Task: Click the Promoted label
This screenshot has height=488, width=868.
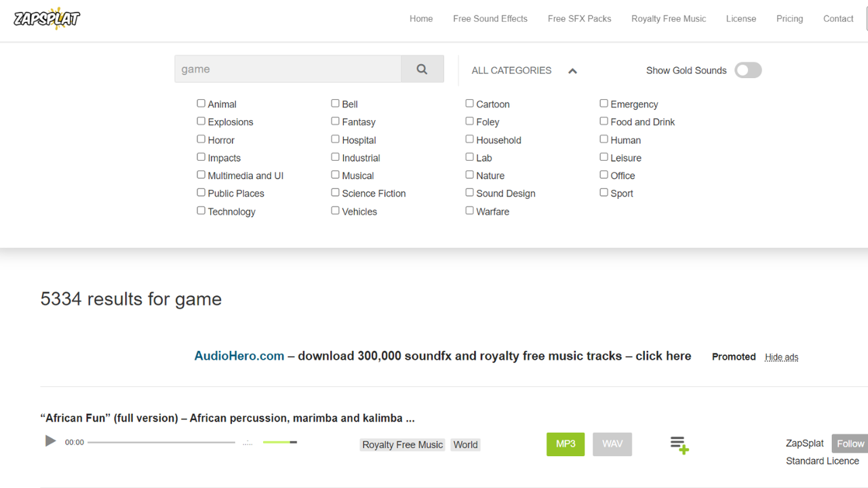Action: tap(734, 356)
